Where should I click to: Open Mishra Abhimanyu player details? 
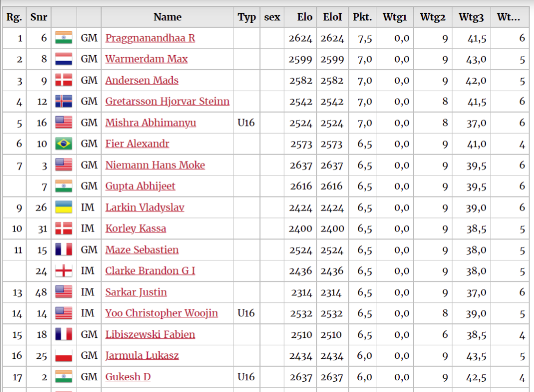coord(150,123)
